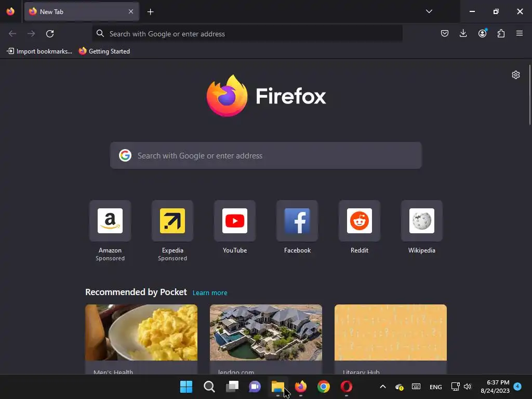Open Save to Pocket icon
This screenshot has height=399, width=532.
coord(445,33)
